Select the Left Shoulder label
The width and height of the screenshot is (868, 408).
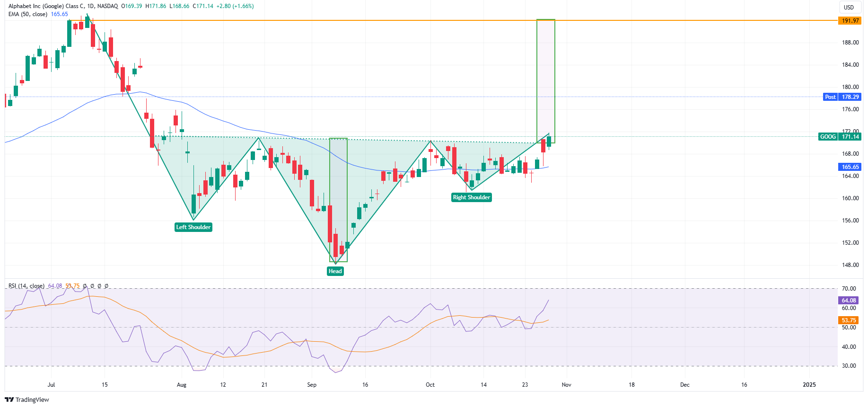(x=193, y=227)
